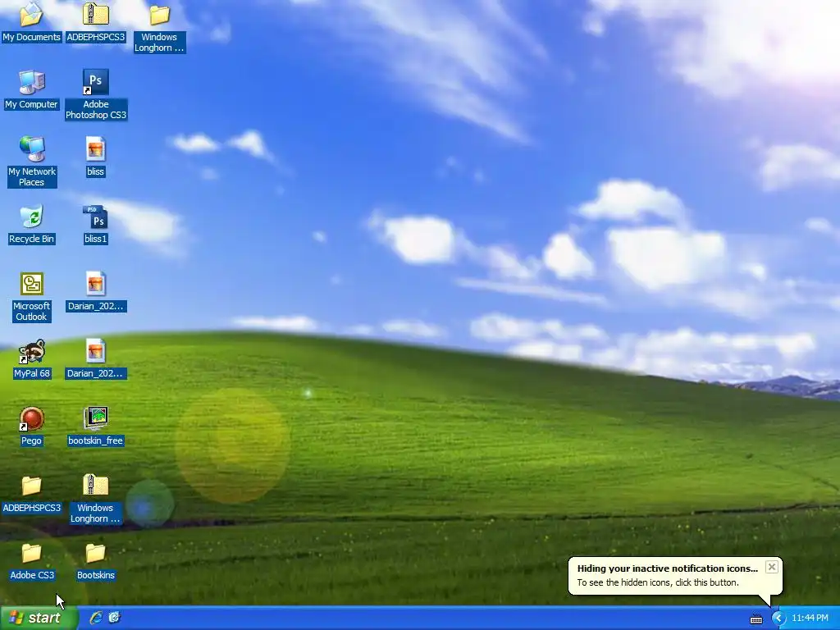Viewport: 840px width, 630px height.
Task: Close the notification balloon tip
Action: (x=771, y=567)
